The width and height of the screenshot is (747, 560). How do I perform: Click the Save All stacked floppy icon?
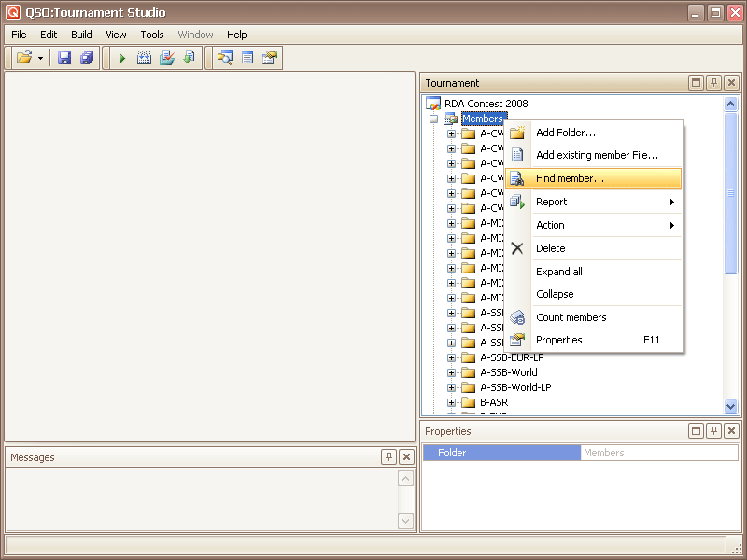[87, 58]
